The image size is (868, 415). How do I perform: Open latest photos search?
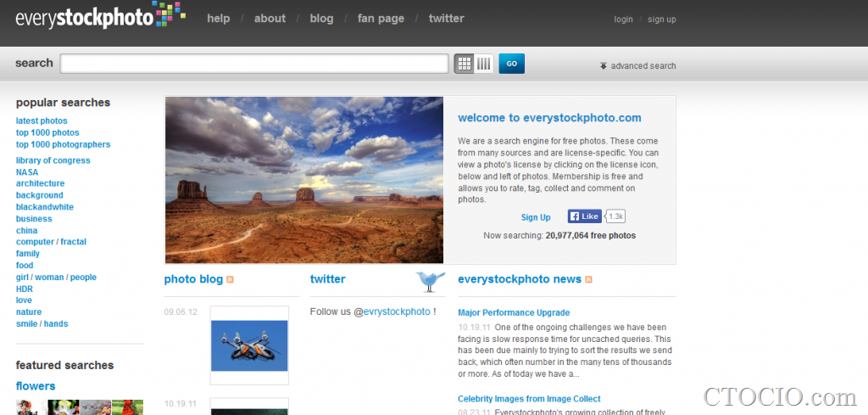click(42, 121)
